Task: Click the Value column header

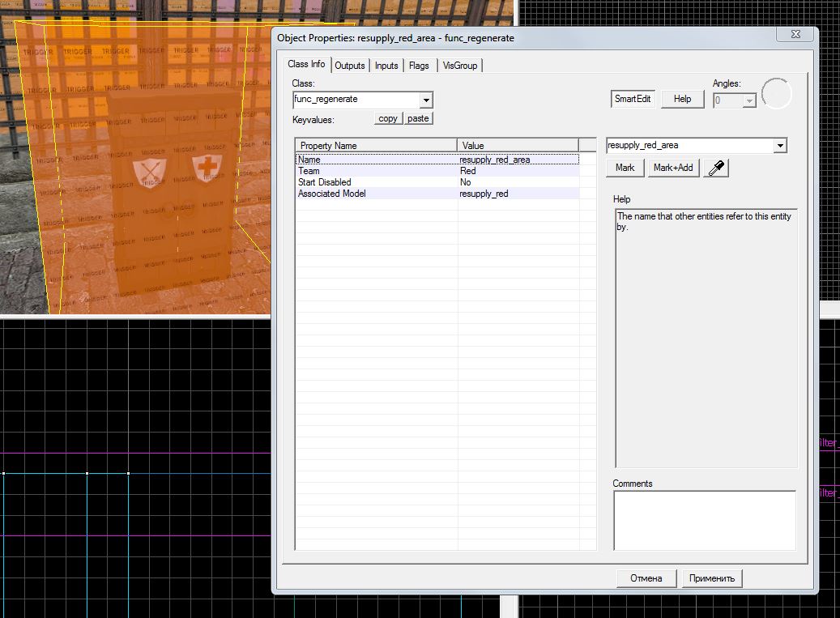Action: pos(518,146)
